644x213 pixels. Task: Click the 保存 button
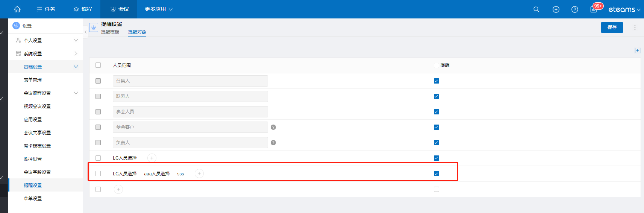pyautogui.click(x=612, y=27)
